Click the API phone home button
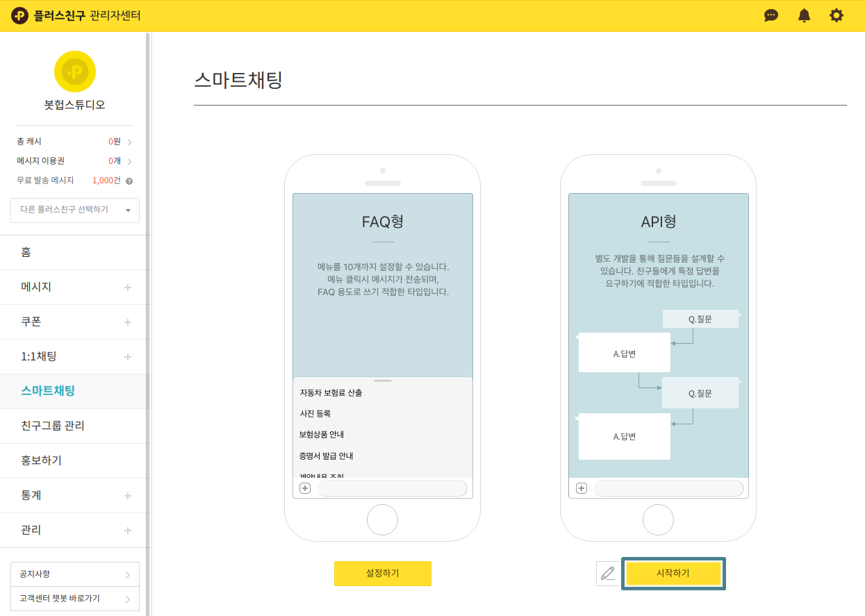865x616 pixels. click(658, 519)
